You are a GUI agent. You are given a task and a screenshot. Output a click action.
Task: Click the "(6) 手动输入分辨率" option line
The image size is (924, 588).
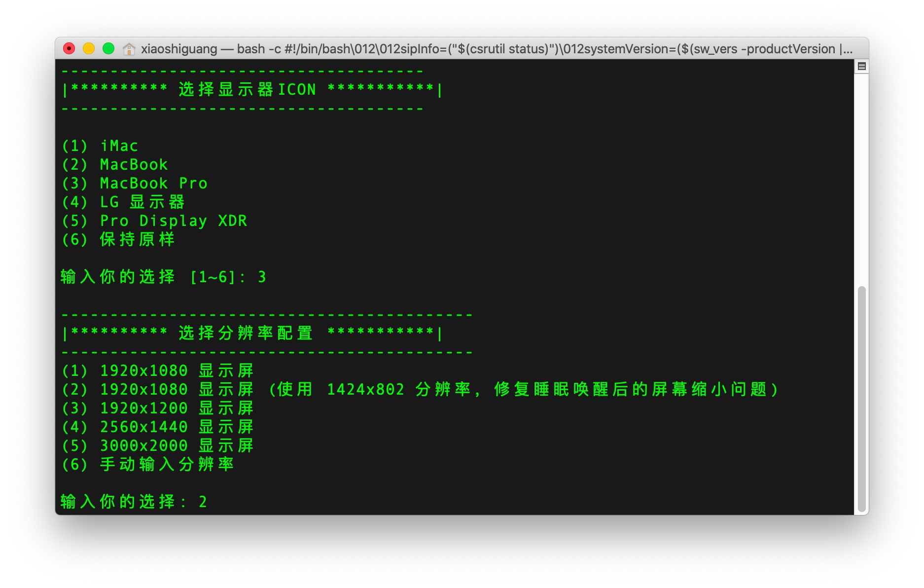coord(147,465)
